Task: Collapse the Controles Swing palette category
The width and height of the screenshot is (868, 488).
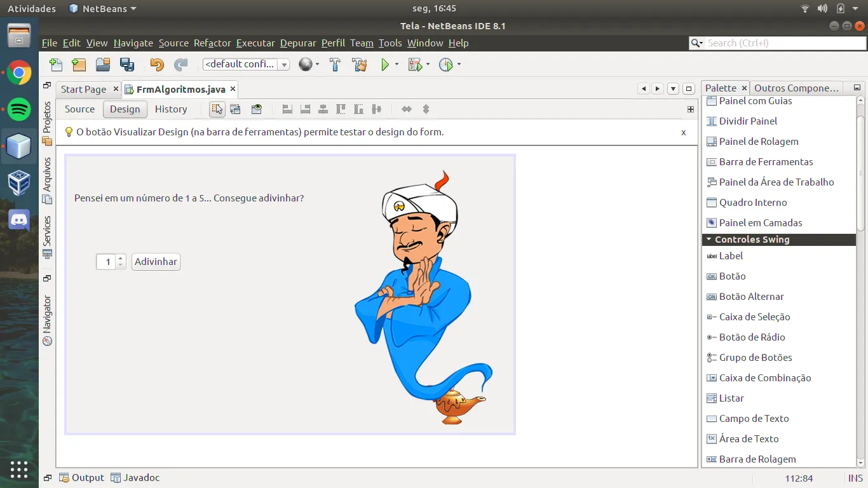Action: tap(709, 240)
